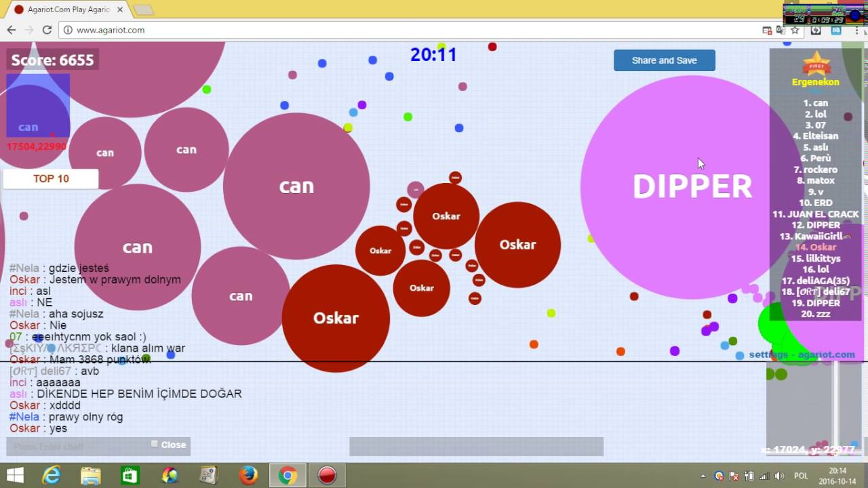Click the 20:11 game timer
This screenshot has height=488, width=868.
coord(433,54)
